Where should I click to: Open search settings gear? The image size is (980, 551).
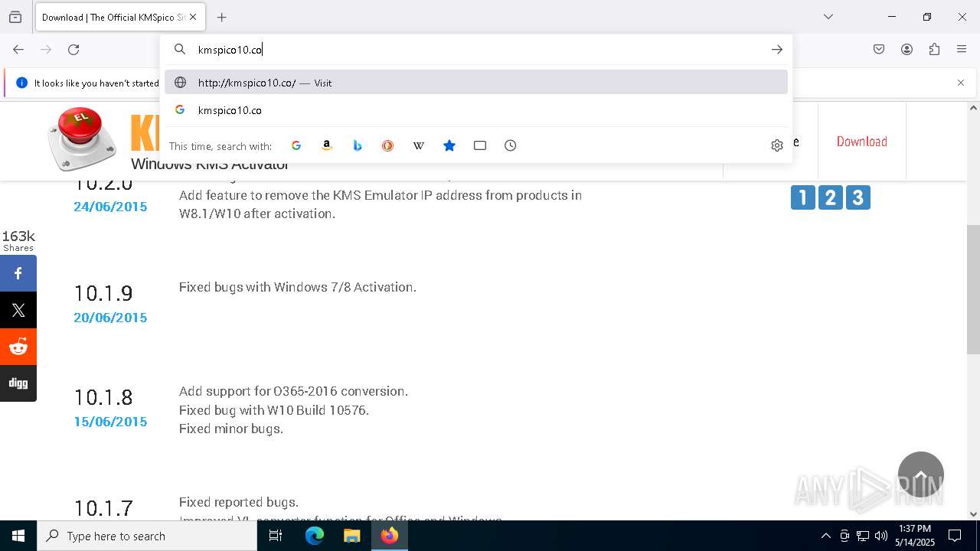(x=777, y=145)
